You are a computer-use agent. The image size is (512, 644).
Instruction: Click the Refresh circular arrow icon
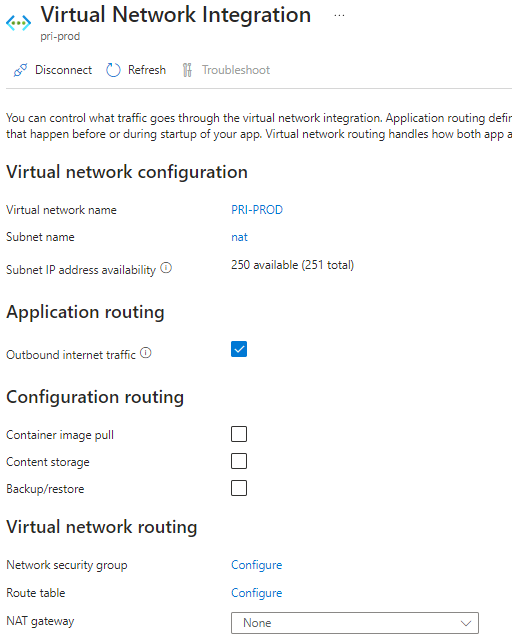coord(113,70)
